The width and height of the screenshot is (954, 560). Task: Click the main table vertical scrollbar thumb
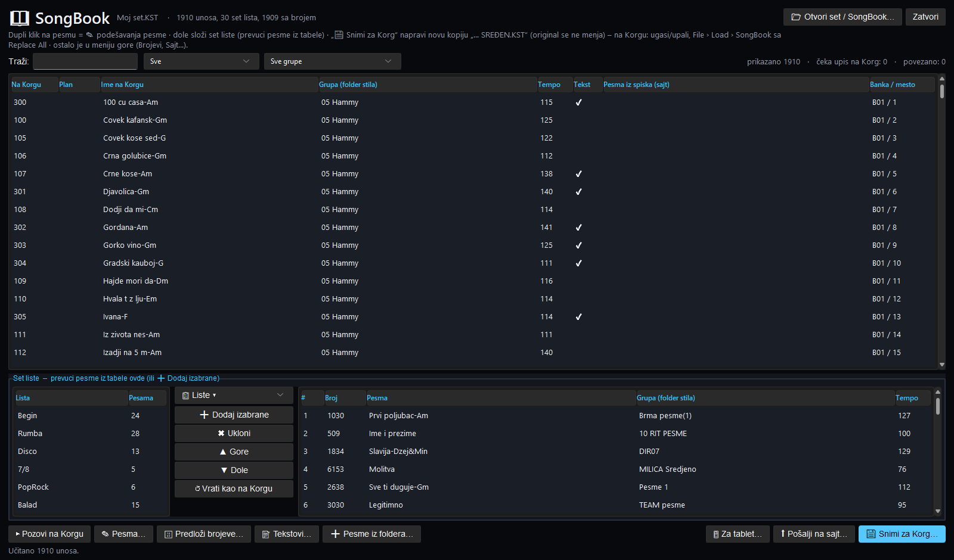point(942,91)
